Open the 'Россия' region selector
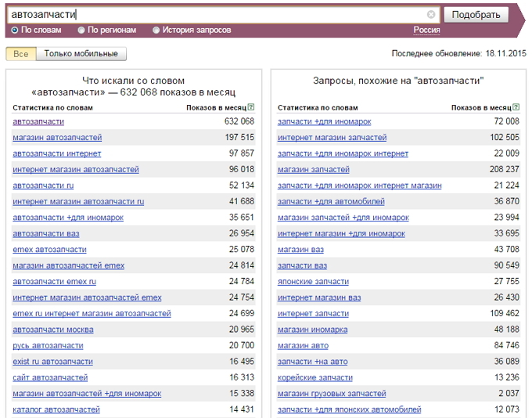Viewport: 532px width, 418px height. coord(426,31)
